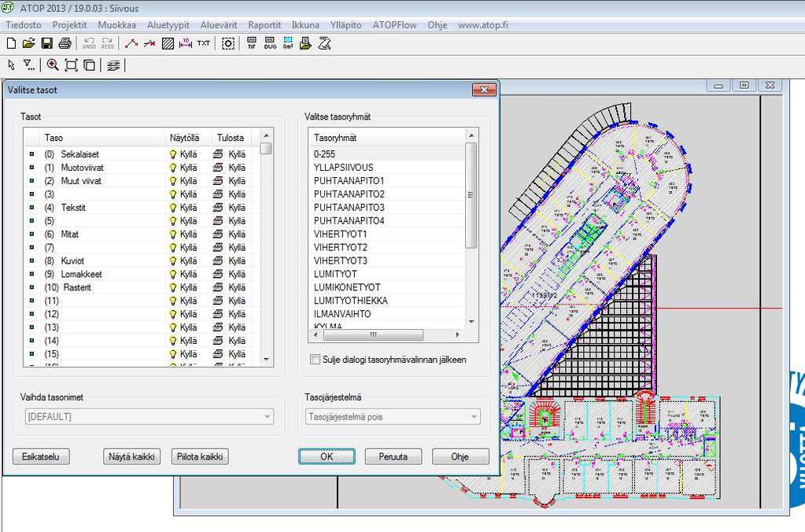Open the ATOPFlow menu
Screen dimensions: 805x532
(x=394, y=25)
